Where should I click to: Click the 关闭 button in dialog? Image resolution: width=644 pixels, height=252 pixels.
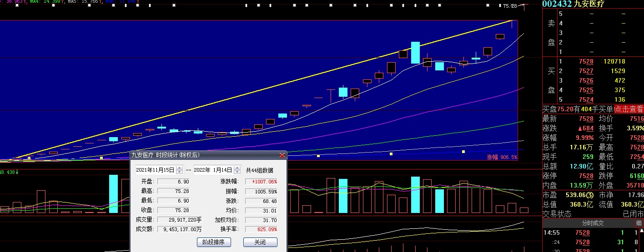click(x=260, y=242)
